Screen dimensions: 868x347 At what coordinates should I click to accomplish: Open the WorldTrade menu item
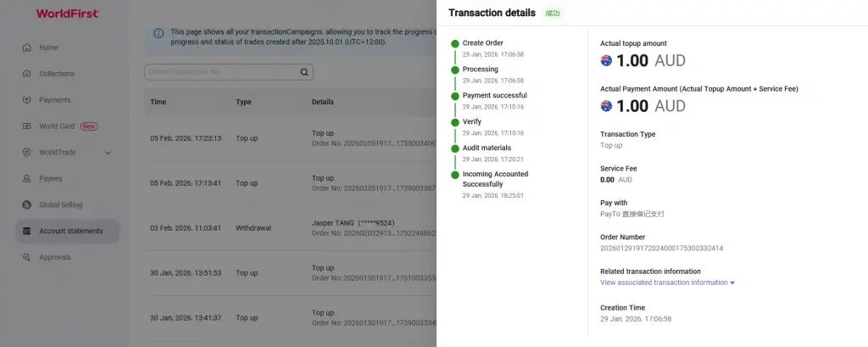pyautogui.click(x=58, y=153)
